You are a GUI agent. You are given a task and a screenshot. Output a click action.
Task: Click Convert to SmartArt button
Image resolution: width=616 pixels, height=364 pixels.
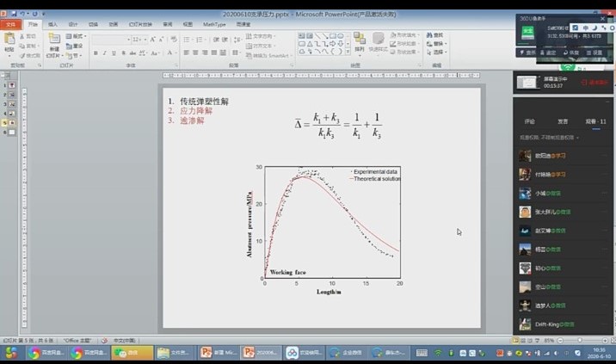269,55
